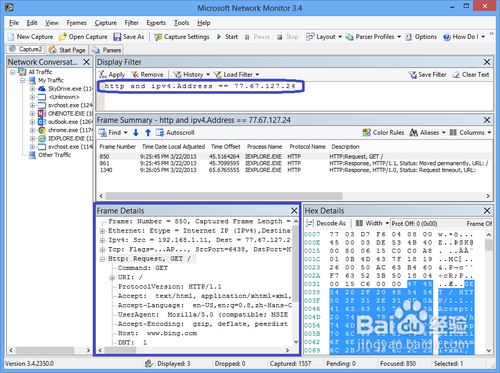Toggle Autoscroll in Frame Summary
Viewport: 500px width, 373px height.
175,133
